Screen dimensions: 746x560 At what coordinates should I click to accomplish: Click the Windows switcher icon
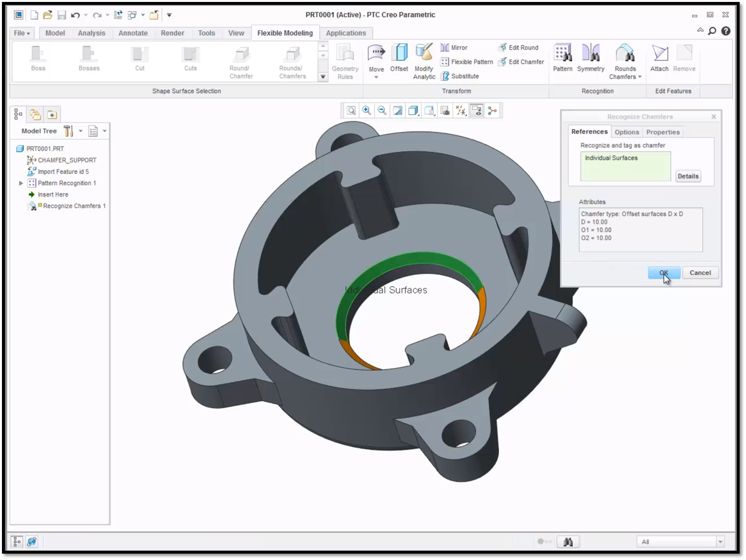point(132,15)
